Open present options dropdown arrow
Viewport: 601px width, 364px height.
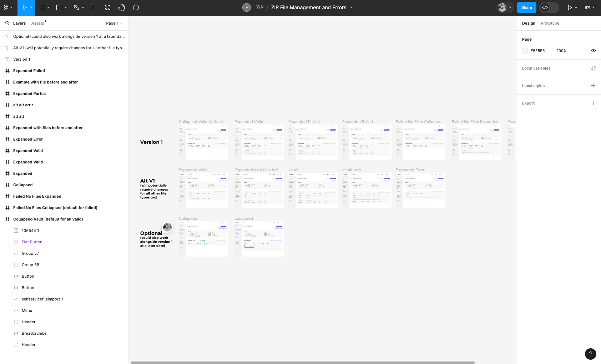pyautogui.click(x=576, y=7)
